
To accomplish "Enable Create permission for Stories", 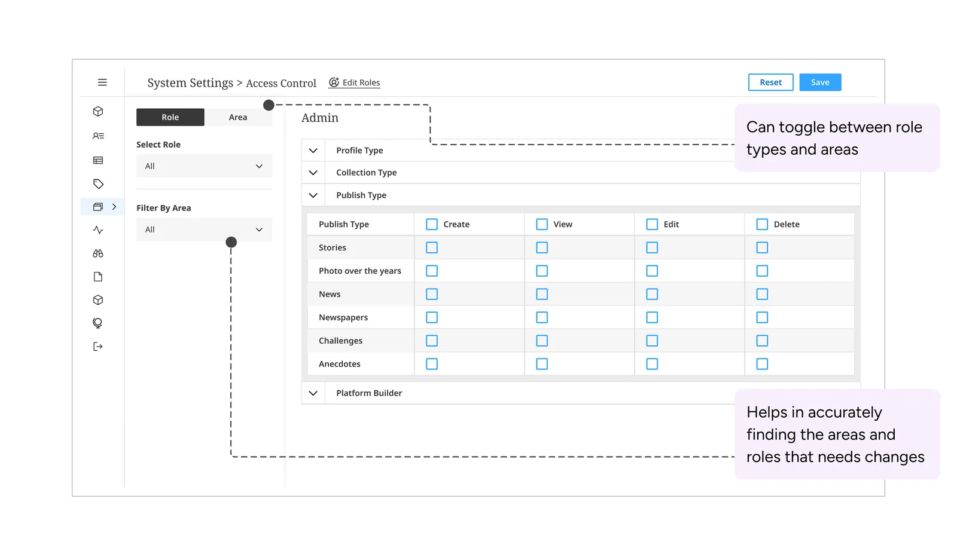I will tap(432, 247).
